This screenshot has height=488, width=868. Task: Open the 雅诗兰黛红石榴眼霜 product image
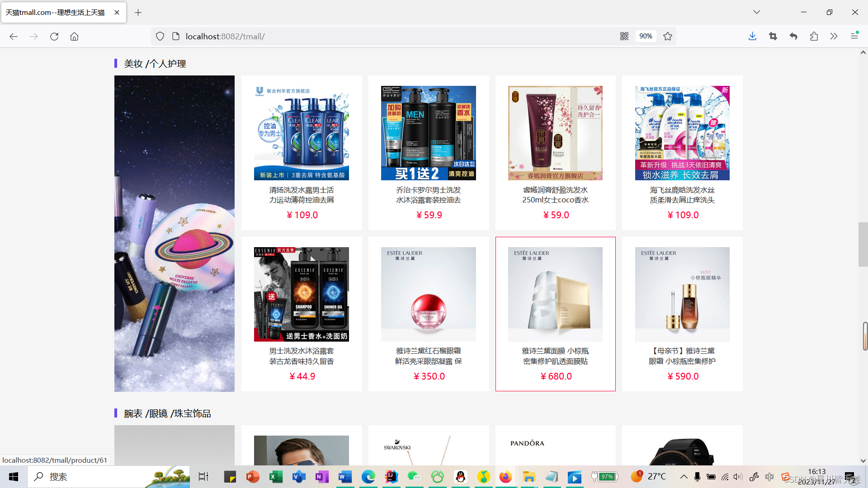click(x=429, y=294)
